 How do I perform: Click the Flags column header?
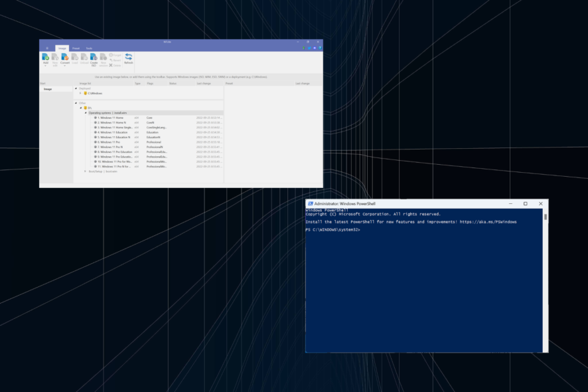(150, 83)
